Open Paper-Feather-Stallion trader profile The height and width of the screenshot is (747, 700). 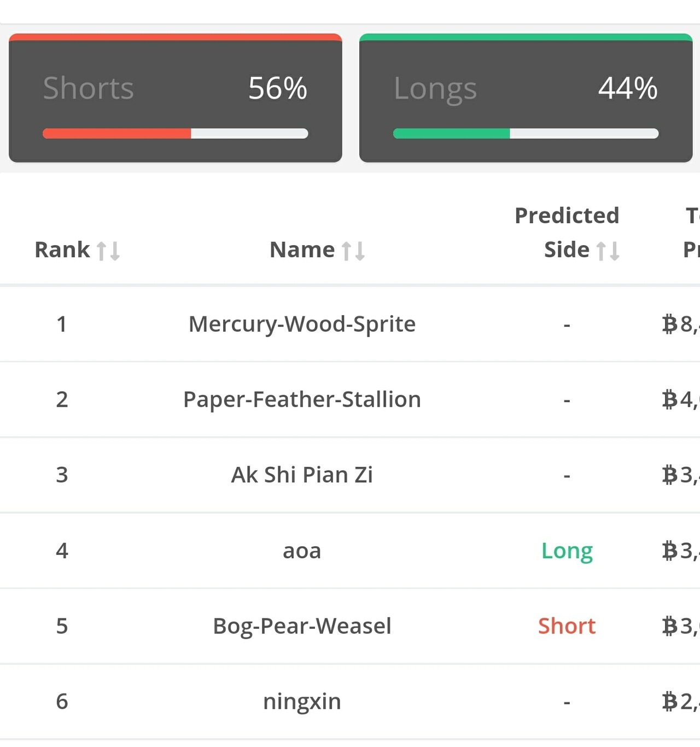point(302,399)
